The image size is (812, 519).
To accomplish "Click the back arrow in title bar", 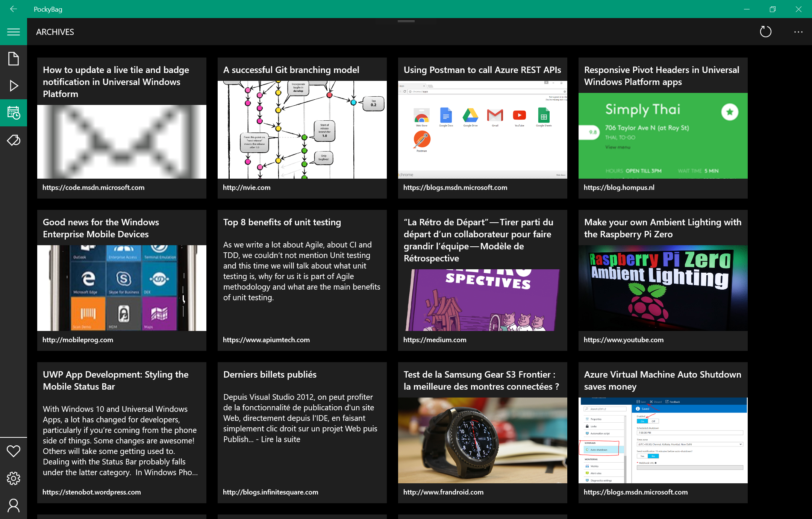I will click(x=14, y=9).
